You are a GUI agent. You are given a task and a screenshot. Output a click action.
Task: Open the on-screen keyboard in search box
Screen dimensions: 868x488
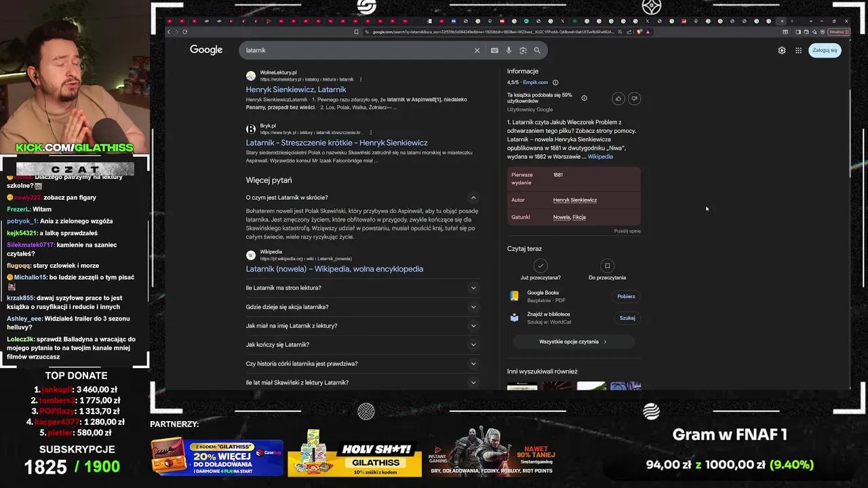494,50
